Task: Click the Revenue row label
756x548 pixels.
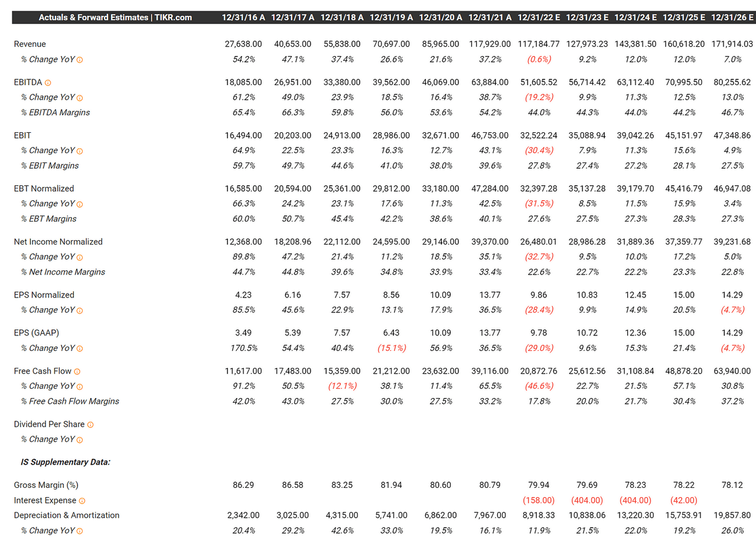Action: coord(30,44)
